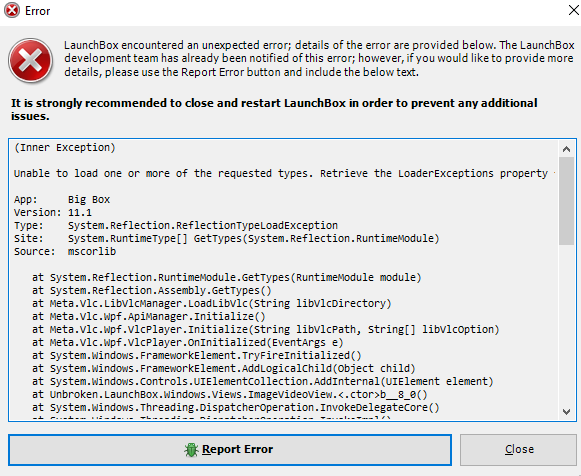Click the scrollbar up arrow in error details
This screenshot has width=581, height=476.
coord(566,149)
